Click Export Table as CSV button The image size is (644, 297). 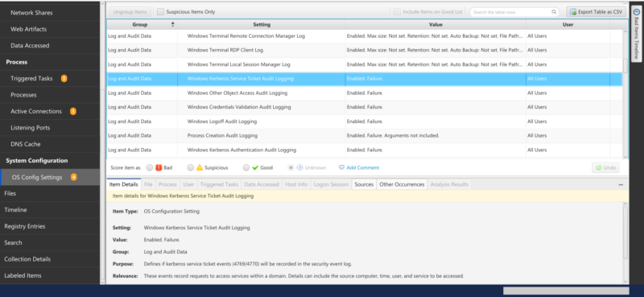[596, 12]
